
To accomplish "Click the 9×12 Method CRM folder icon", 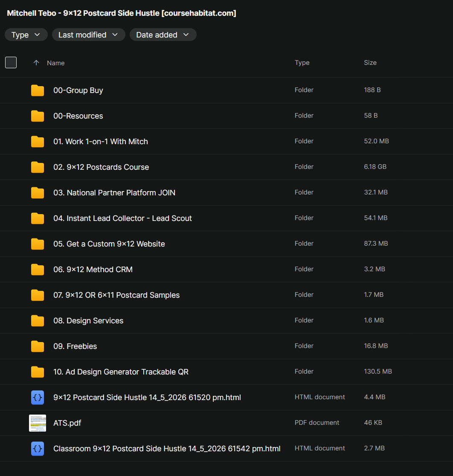I will coord(38,270).
